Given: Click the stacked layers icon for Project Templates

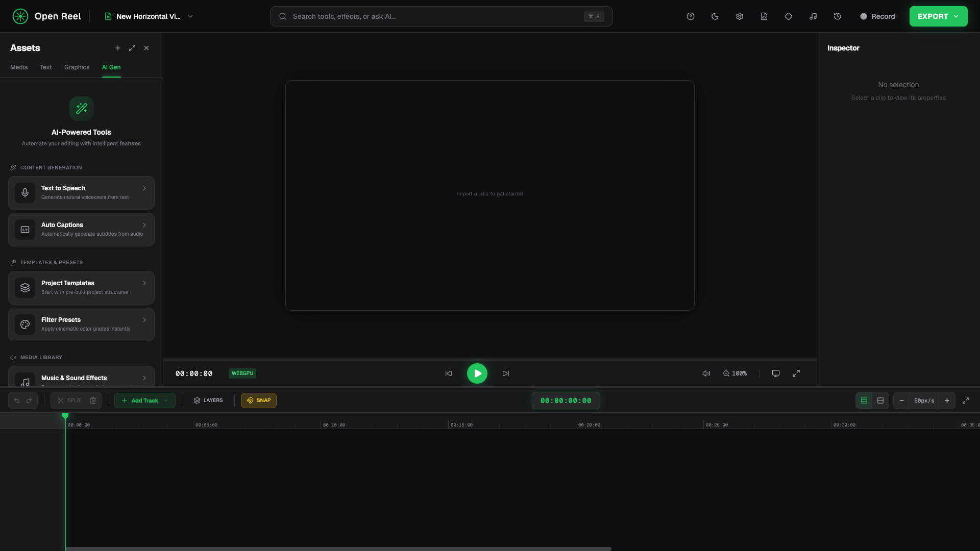Looking at the screenshot, I should coord(25,288).
